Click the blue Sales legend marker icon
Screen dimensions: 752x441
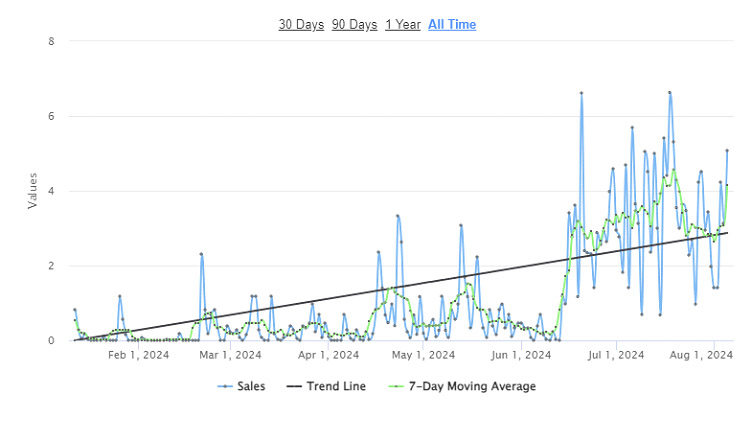(226, 386)
